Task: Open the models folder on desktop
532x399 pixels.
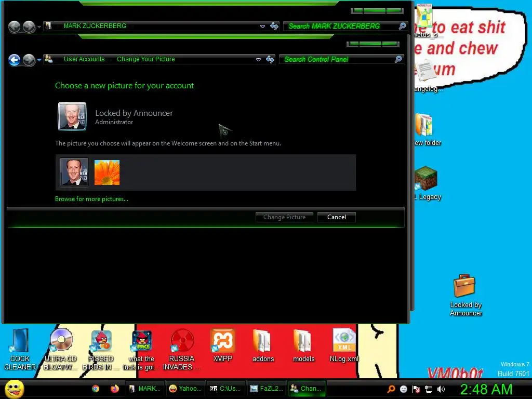Action: 303,345
